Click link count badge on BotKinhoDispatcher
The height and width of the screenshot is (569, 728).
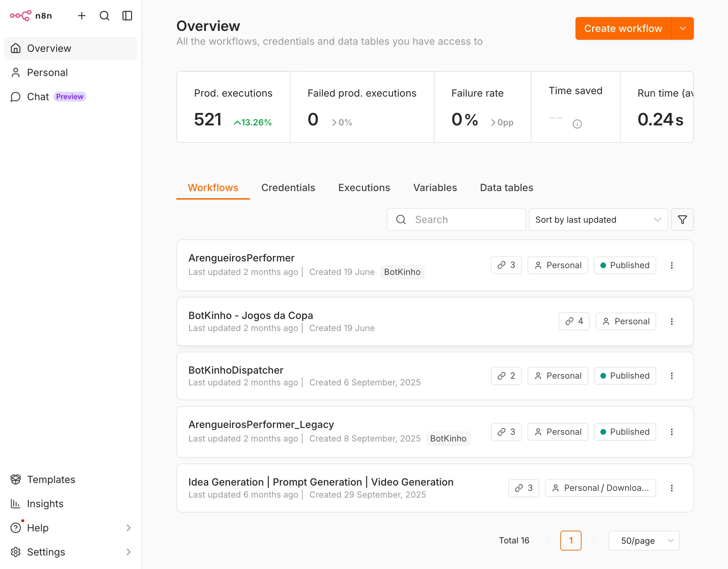(506, 376)
